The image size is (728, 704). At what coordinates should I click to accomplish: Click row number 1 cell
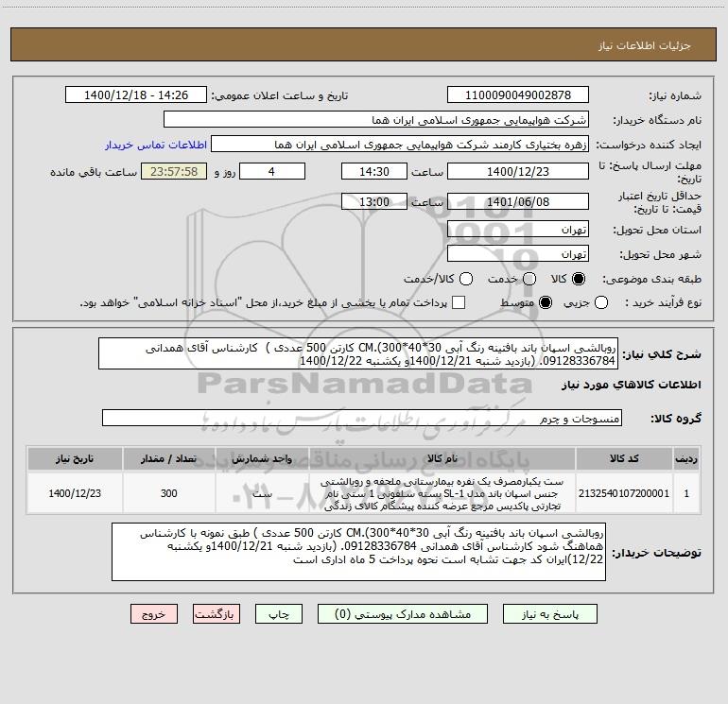coord(686,493)
